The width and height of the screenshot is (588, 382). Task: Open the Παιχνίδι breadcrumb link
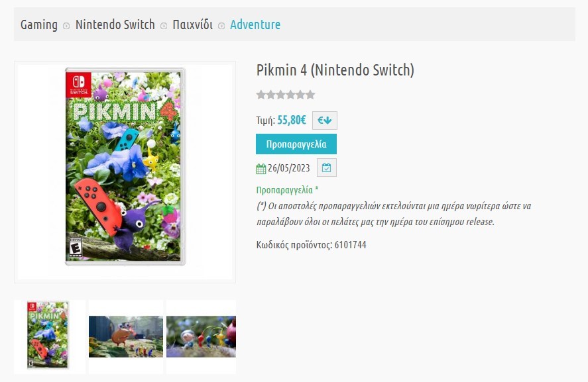tap(192, 24)
